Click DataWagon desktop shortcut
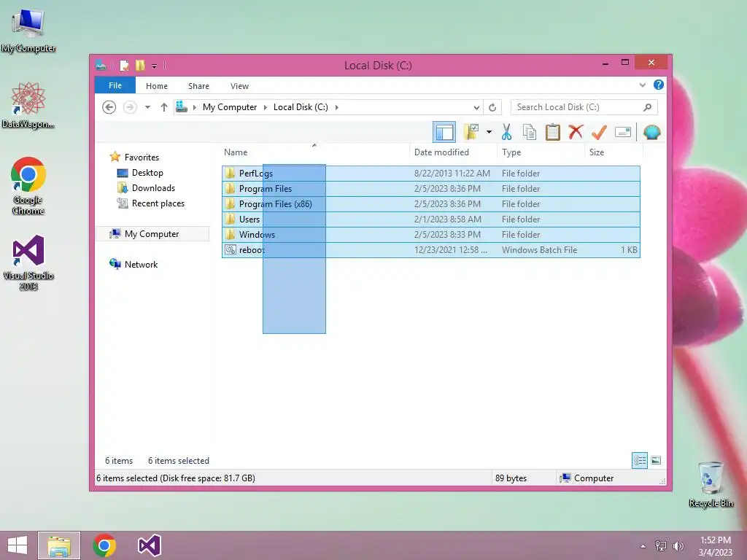This screenshot has height=560, width=747. click(28, 105)
